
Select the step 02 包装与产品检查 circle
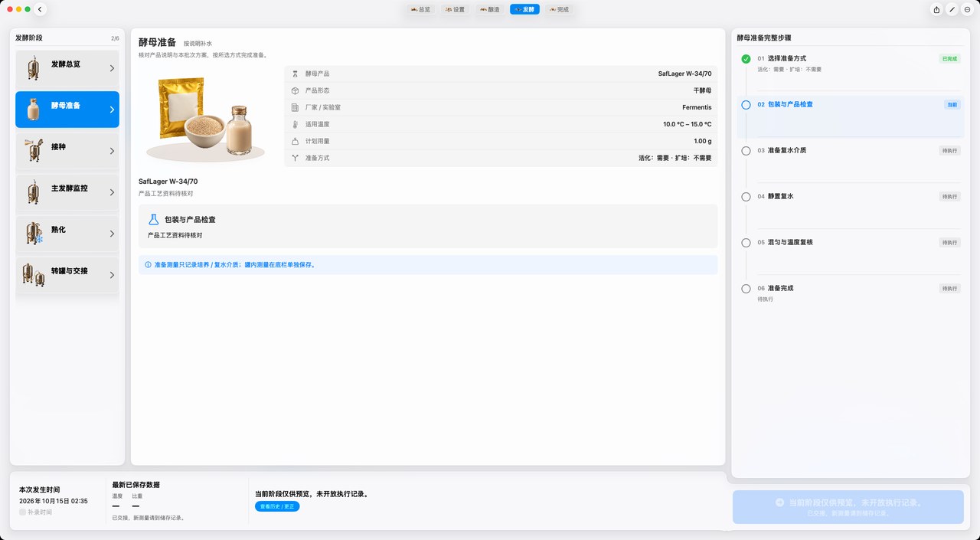click(746, 105)
